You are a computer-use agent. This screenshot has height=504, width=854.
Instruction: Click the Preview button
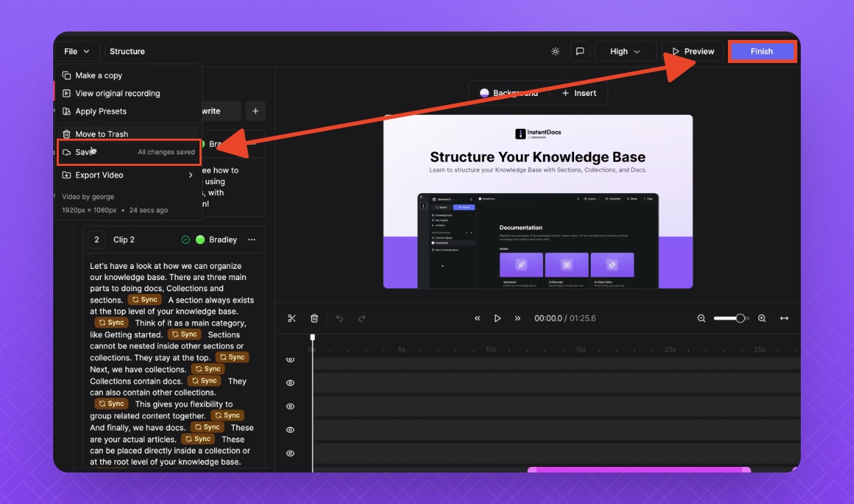tap(692, 51)
